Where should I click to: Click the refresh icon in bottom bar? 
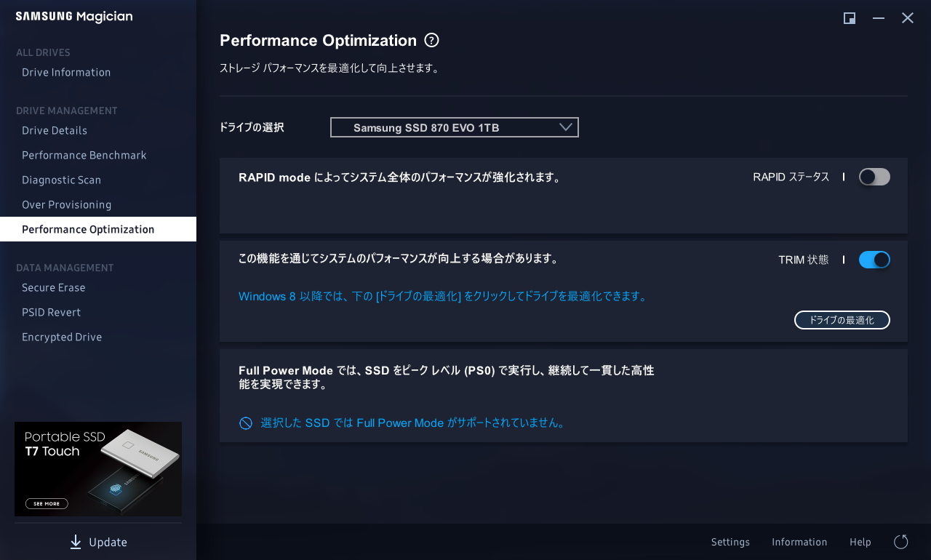[x=901, y=542]
